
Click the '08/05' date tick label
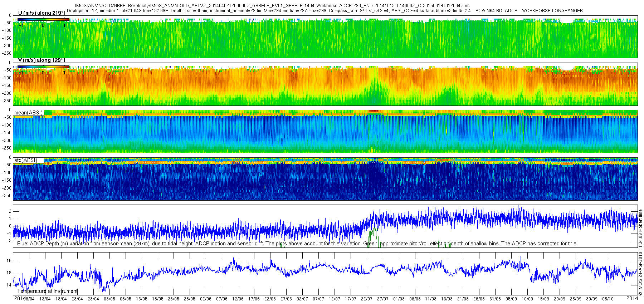tap(125, 299)
